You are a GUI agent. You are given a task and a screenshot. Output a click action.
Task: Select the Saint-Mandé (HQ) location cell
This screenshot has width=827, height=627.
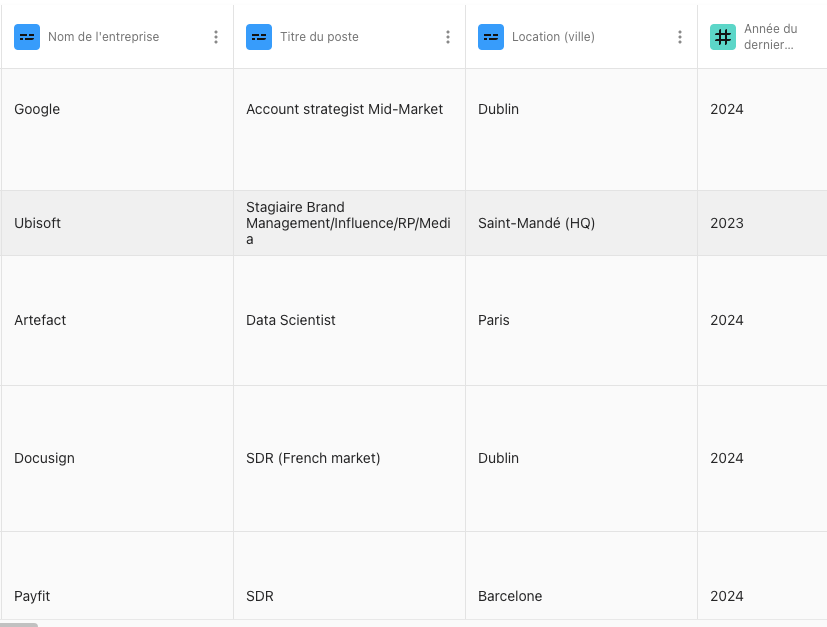click(536, 223)
